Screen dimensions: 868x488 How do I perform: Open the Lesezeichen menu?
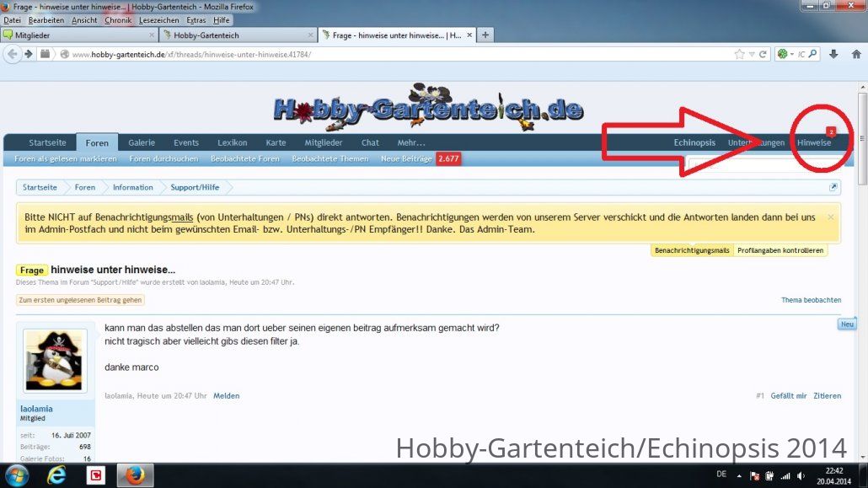pos(159,20)
